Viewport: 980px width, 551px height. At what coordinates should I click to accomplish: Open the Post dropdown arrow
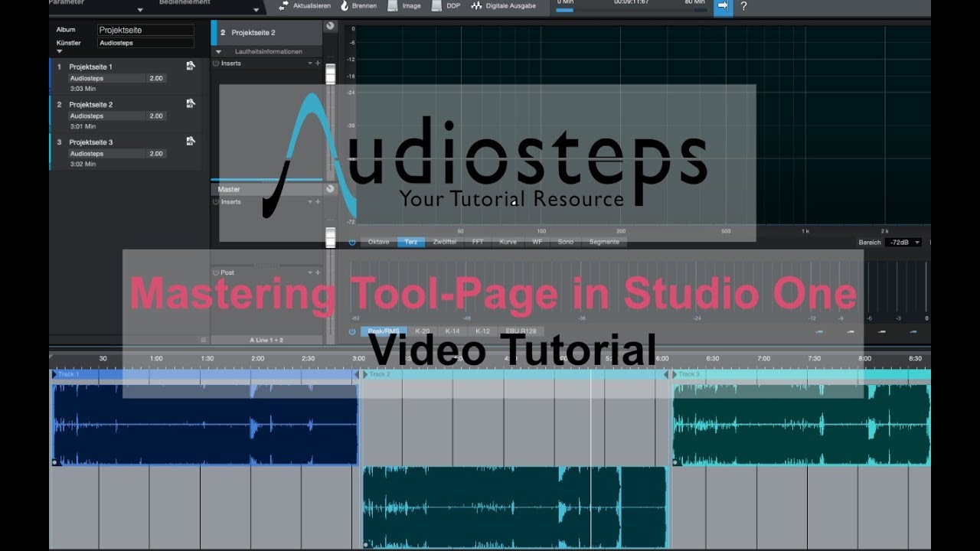[x=310, y=272]
